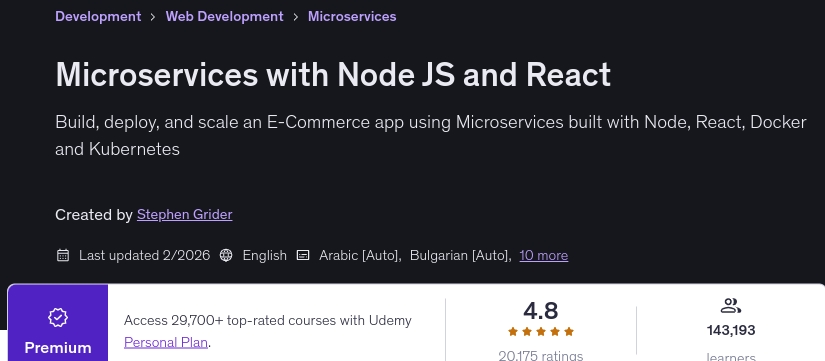Image resolution: width=825 pixels, height=361 pixels.
Task: Click the 'English' language text
Action: point(265,256)
